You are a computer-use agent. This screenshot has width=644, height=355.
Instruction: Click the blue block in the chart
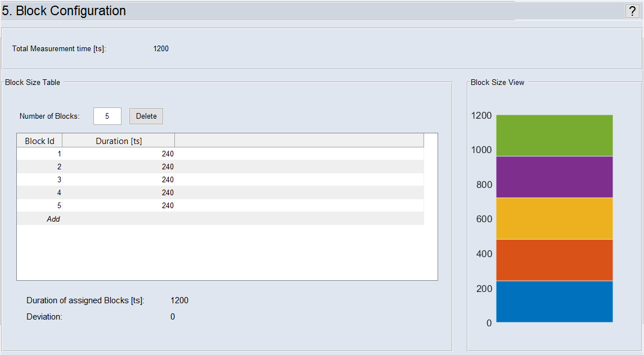tap(554, 302)
